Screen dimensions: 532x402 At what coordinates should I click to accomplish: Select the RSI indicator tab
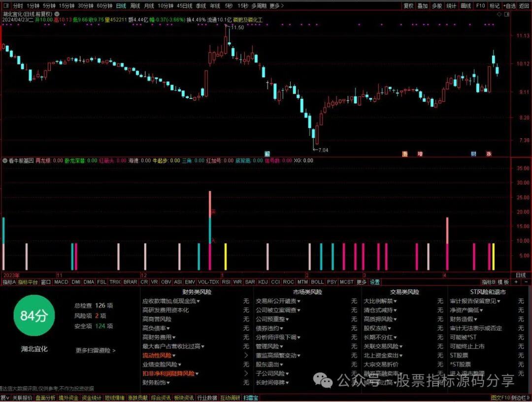pyautogui.click(x=226, y=282)
